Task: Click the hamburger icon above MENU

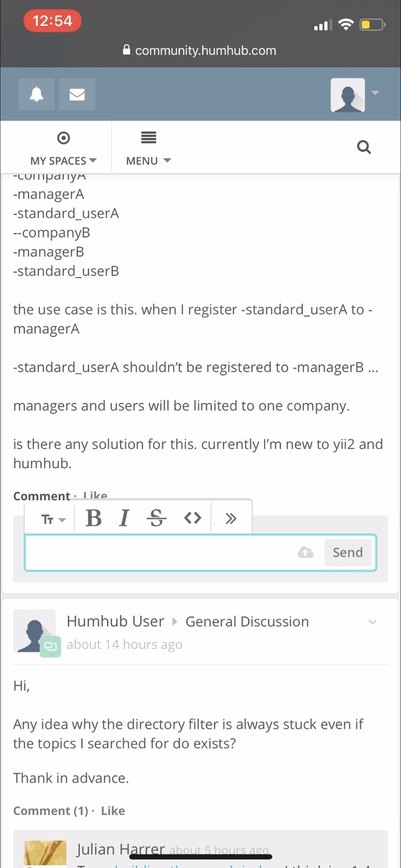Action: (148, 138)
